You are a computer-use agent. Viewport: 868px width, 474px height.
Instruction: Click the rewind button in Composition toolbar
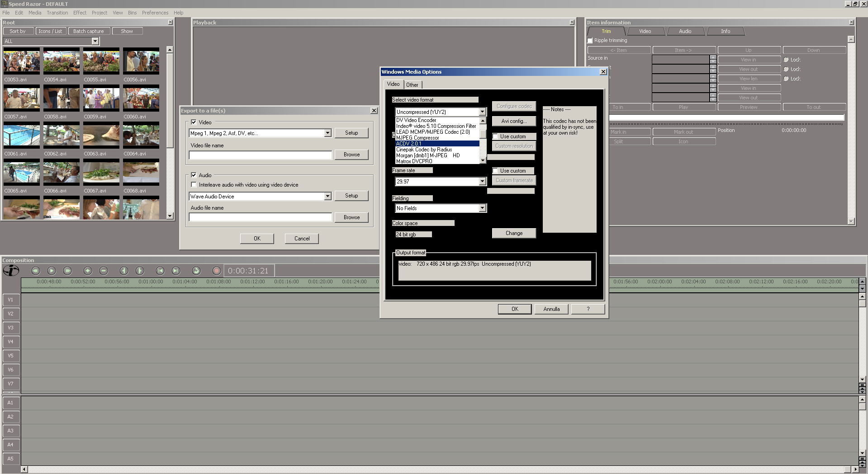[x=36, y=271]
